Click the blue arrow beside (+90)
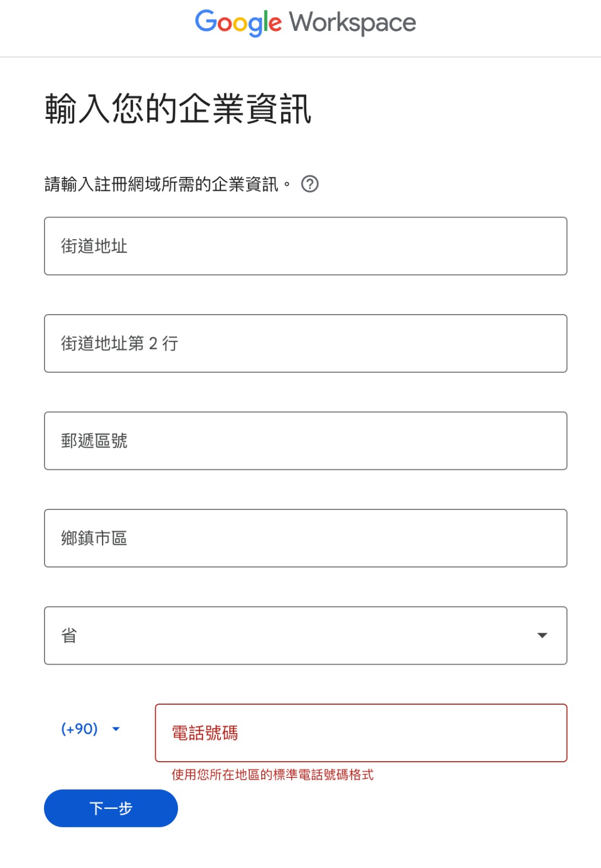This screenshot has width=601, height=868. click(x=116, y=729)
